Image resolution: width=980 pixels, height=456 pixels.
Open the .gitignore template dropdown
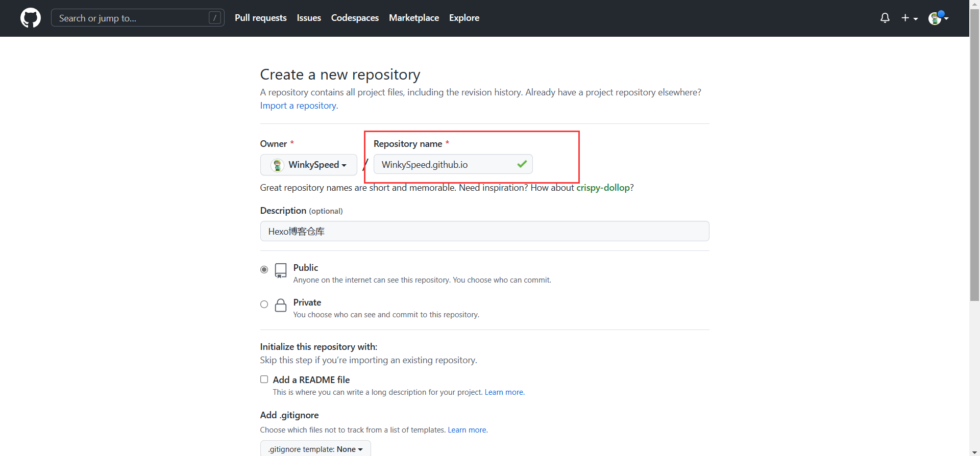315,449
